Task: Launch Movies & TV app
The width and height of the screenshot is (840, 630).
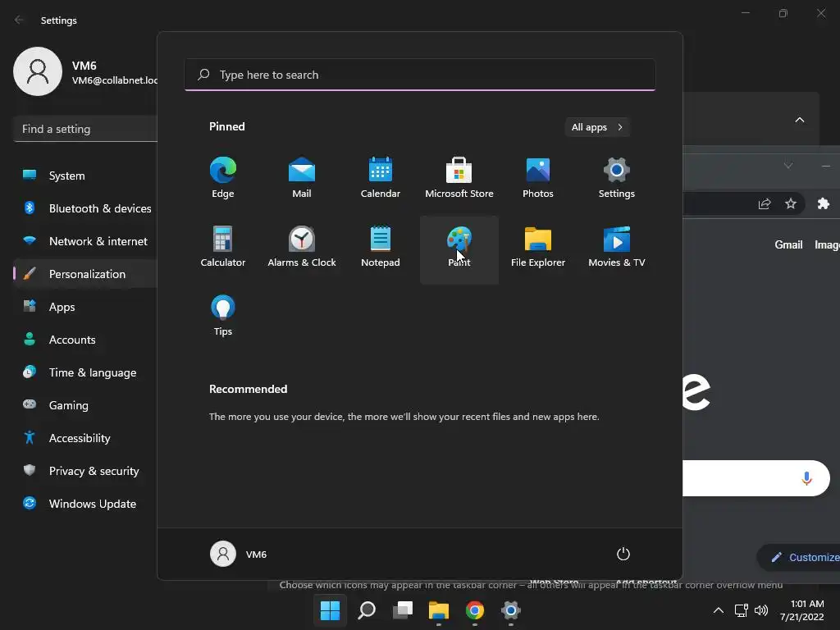Action: click(617, 248)
